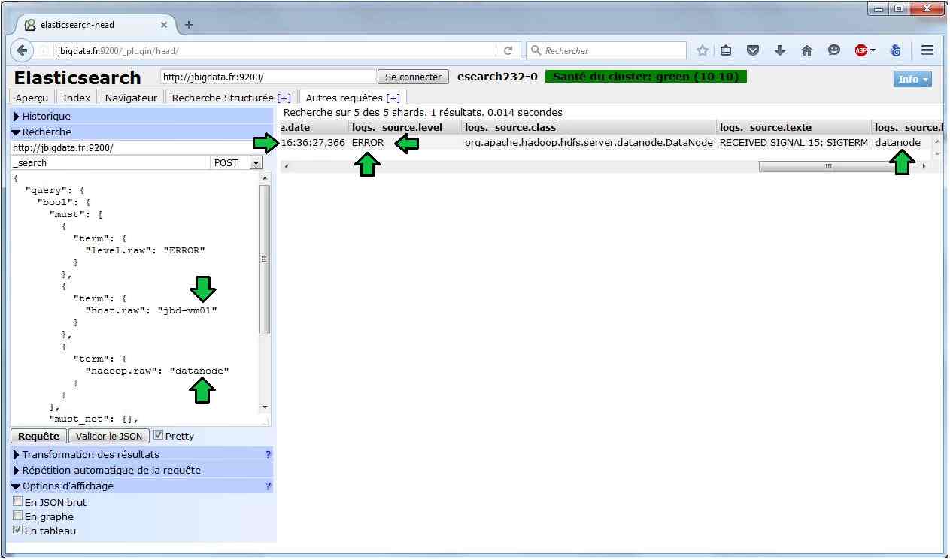Image resolution: width=950 pixels, height=560 pixels.
Task: Click the horizontal results scrollbar thumb
Action: coord(827,166)
